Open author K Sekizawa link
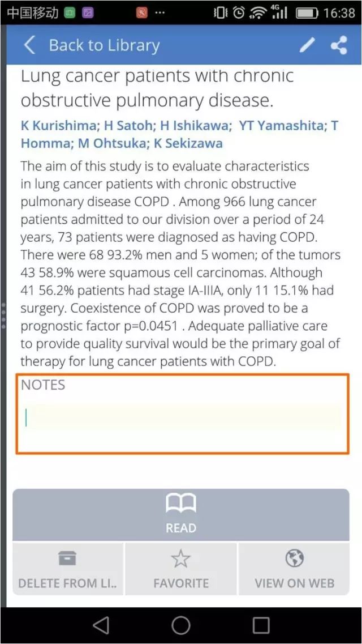The width and height of the screenshot is (362, 644). [x=188, y=143]
